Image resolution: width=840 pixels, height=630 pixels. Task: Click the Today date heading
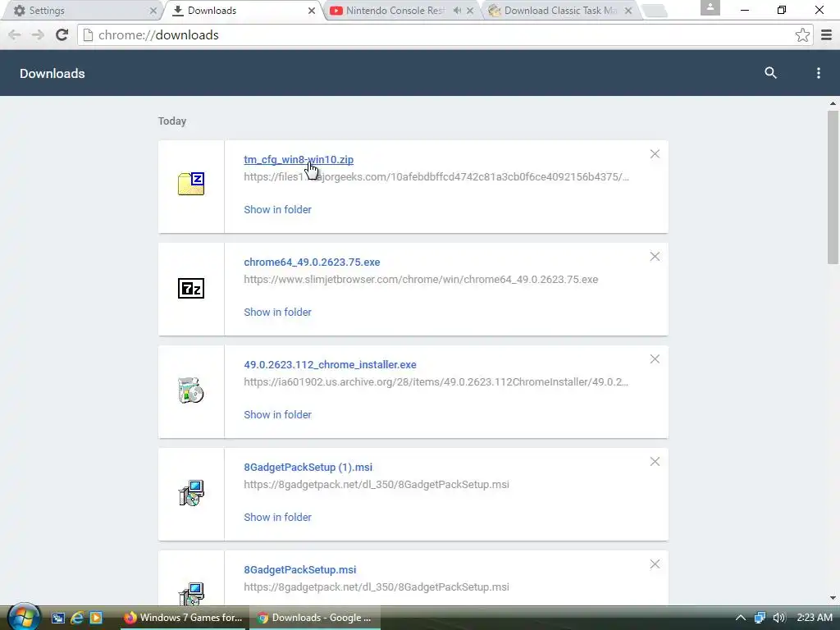(x=172, y=121)
